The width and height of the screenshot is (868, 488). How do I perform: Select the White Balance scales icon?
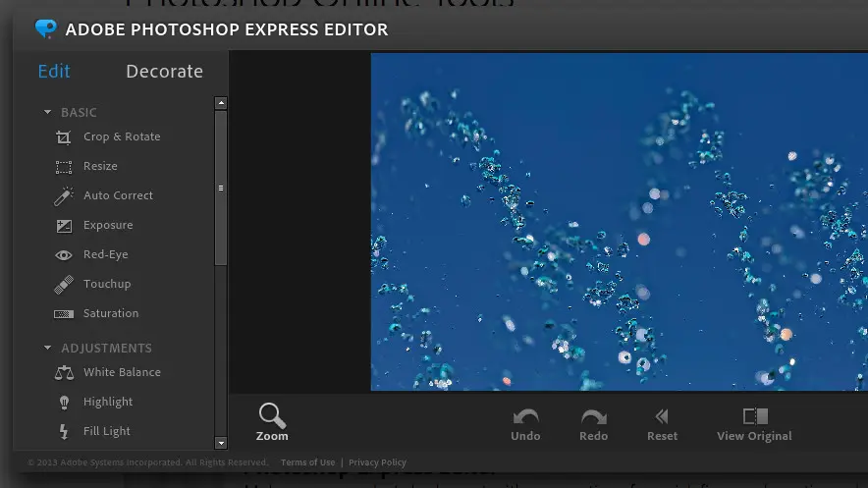pos(64,373)
